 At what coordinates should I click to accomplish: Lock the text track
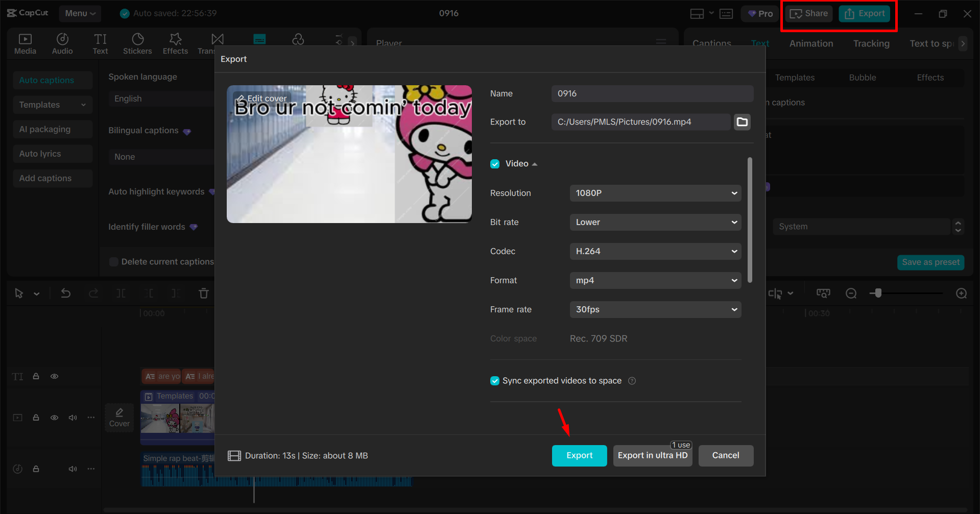click(x=36, y=376)
